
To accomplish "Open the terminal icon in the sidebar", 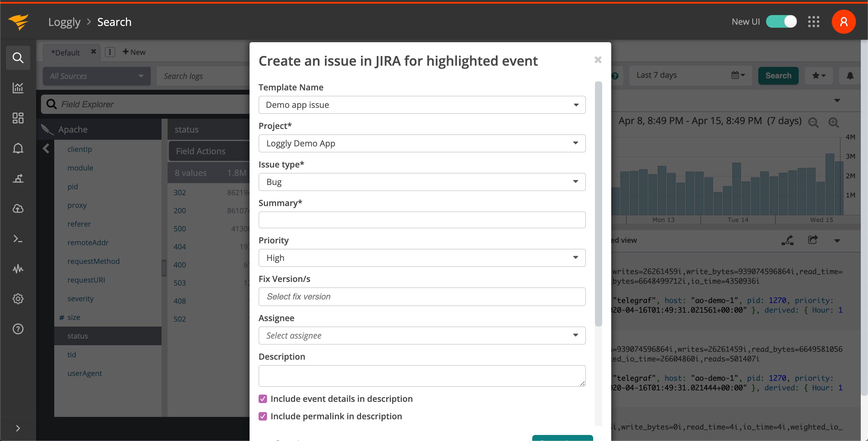I will [x=18, y=239].
